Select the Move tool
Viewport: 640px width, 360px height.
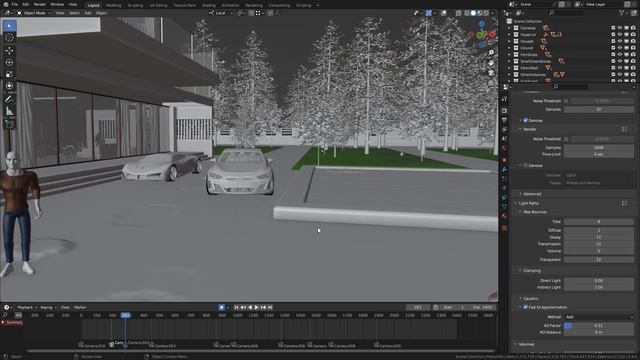click(x=9, y=50)
